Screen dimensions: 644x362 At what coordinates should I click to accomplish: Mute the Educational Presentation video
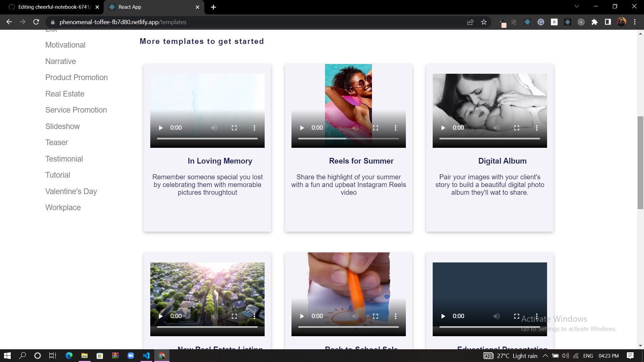(x=497, y=316)
